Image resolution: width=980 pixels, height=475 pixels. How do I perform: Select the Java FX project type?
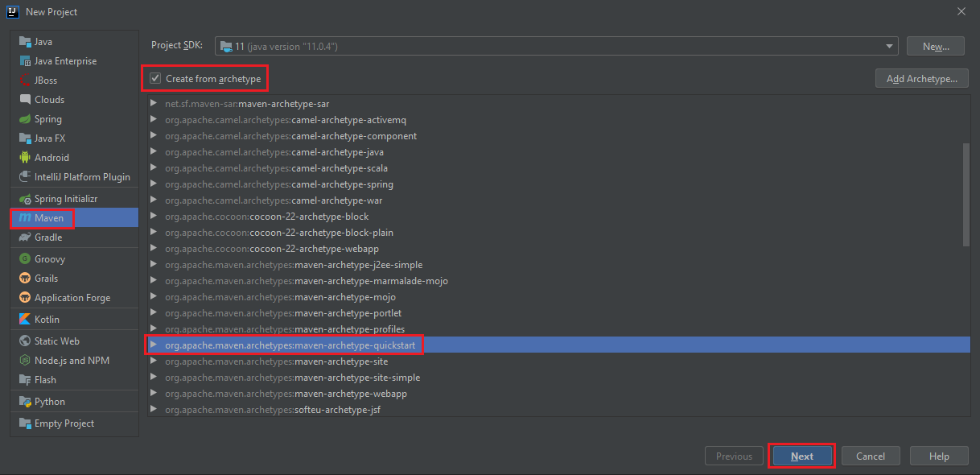point(47,138)
